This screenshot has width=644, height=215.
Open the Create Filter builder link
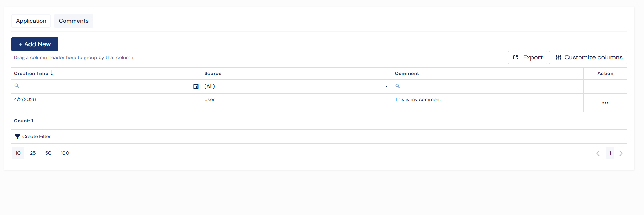(x=36, y=137)
